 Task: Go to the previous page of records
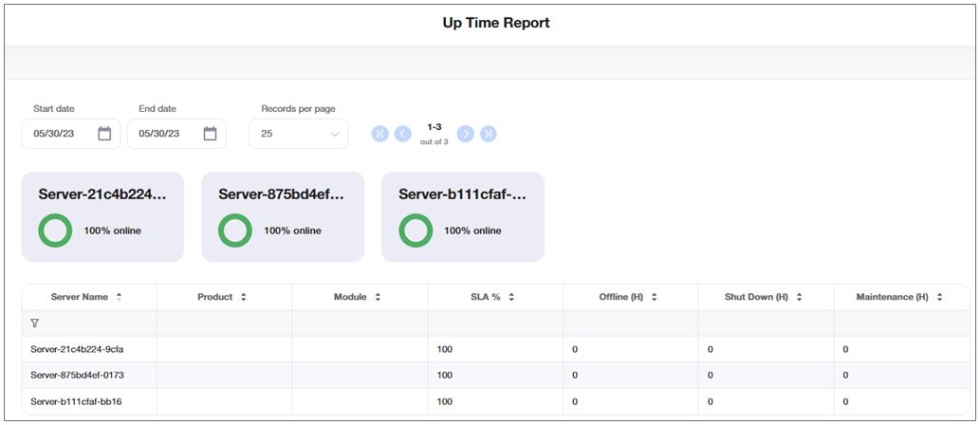402,134
